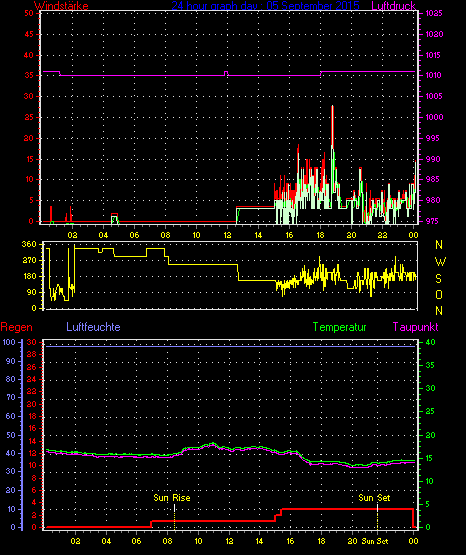Image resolution: width=466 pixels, height=555 pixels.
Task: Click the W compass direction letter
Action: pyautogui.click(x=440, y=262)
